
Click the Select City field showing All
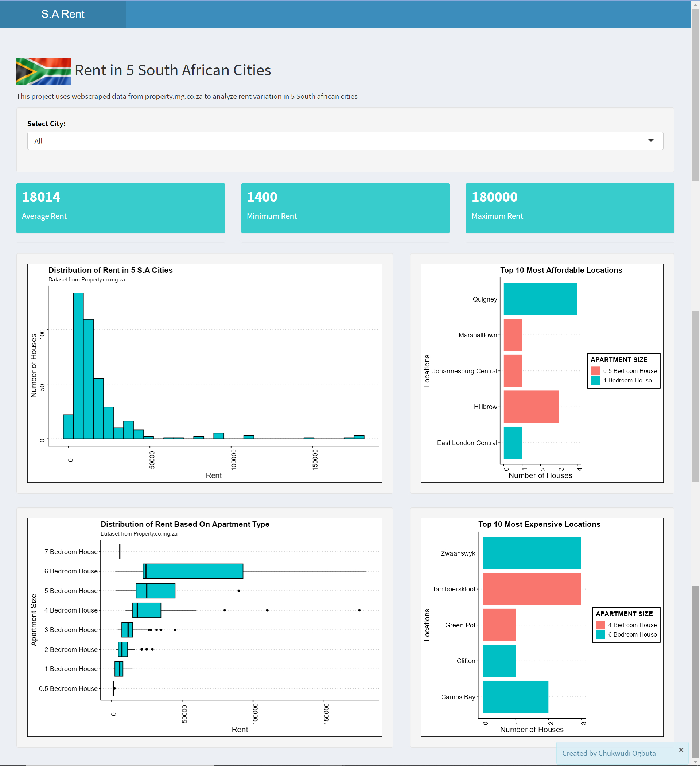tap(345, 141)
